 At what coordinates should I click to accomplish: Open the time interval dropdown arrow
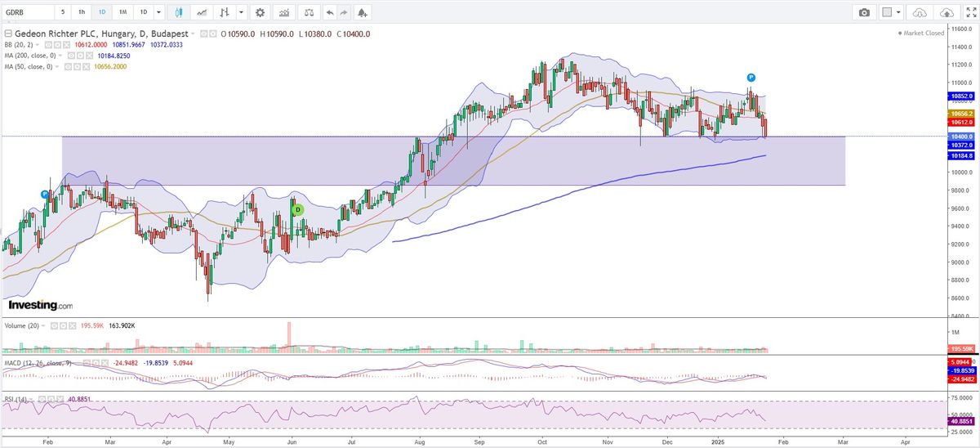tap(158, 12)
